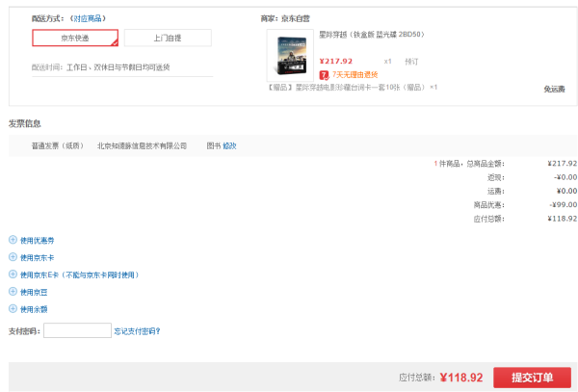Click the 7天无理由退货 label
Viewport: 578px width, 392px height.
click(x=355, y=75)
